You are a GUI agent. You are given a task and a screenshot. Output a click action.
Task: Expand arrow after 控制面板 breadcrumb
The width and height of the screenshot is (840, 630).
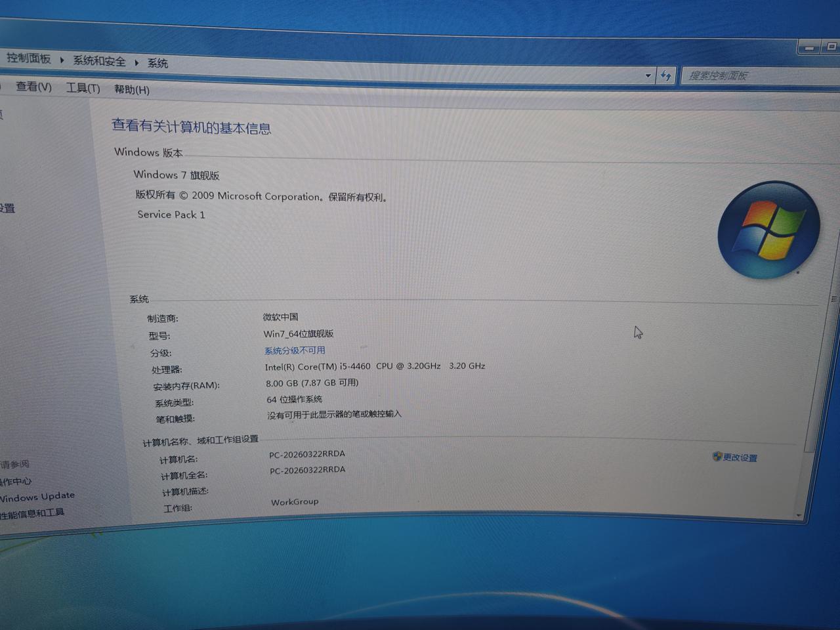(x=62, y=60)
